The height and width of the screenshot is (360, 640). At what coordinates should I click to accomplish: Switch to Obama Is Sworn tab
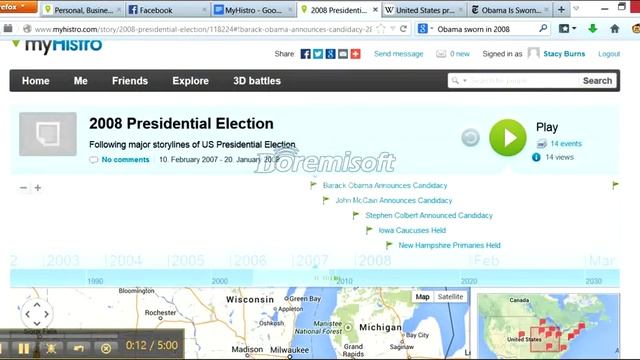509,10
